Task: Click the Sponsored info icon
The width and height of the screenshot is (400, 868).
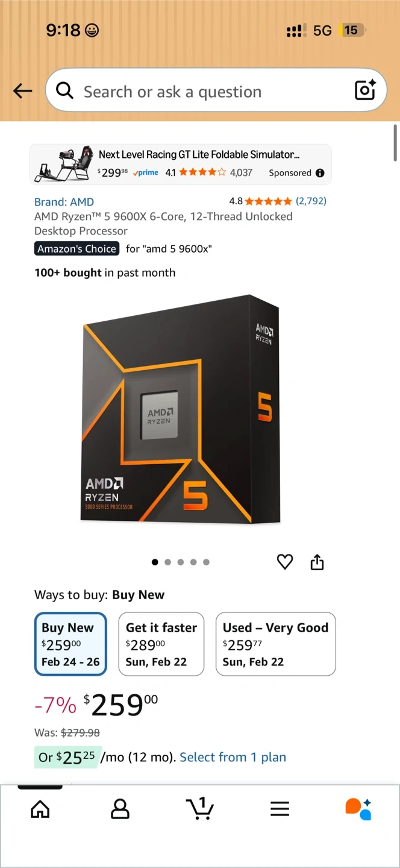Action: click(320, 173)
